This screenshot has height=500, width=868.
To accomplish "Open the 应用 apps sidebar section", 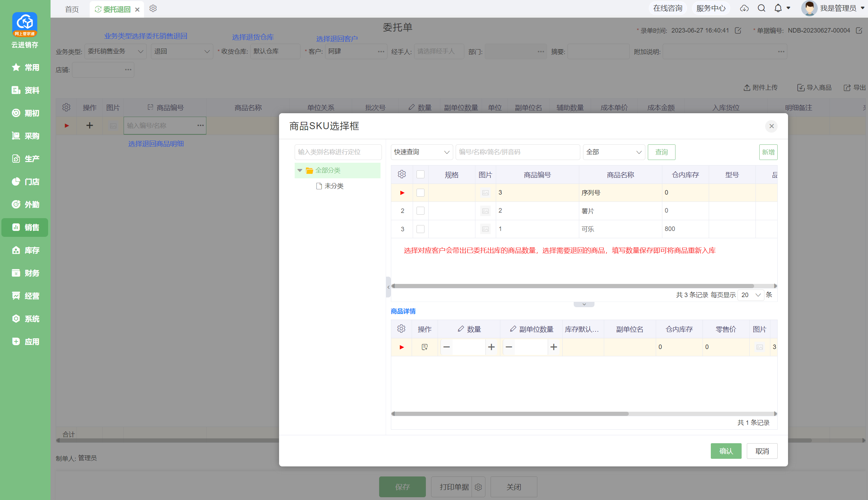I will pos(25,342).
